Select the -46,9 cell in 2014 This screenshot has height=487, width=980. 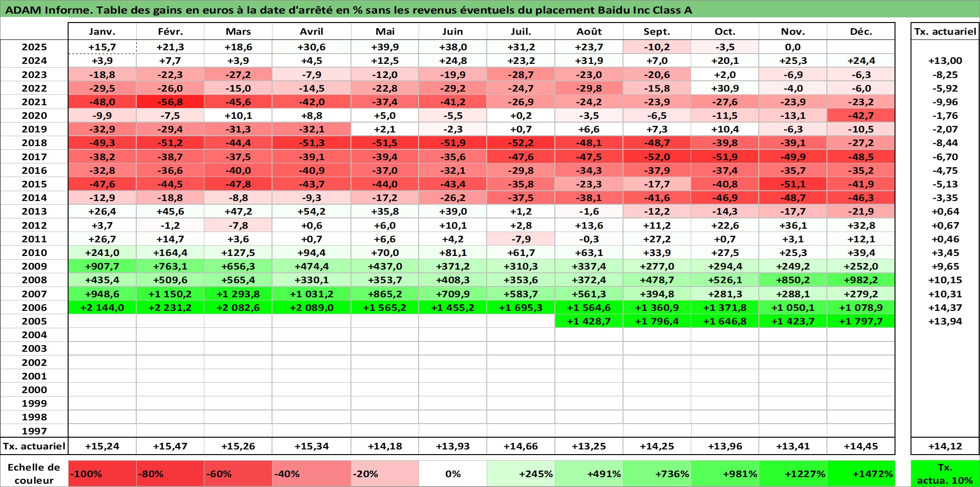tap(725, 198)
